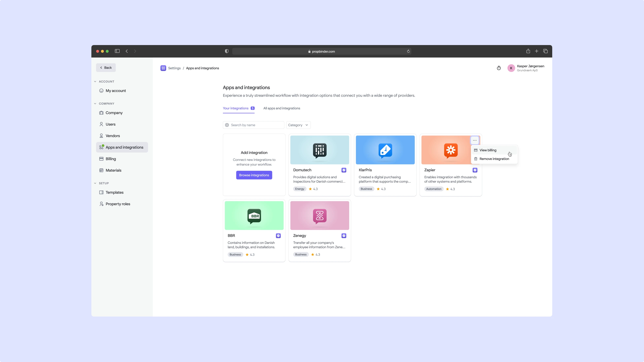This screenshot has height=362, width=644.
Task: Collapse the ACCOUNT sidebar section
Action: coord(95,81)
